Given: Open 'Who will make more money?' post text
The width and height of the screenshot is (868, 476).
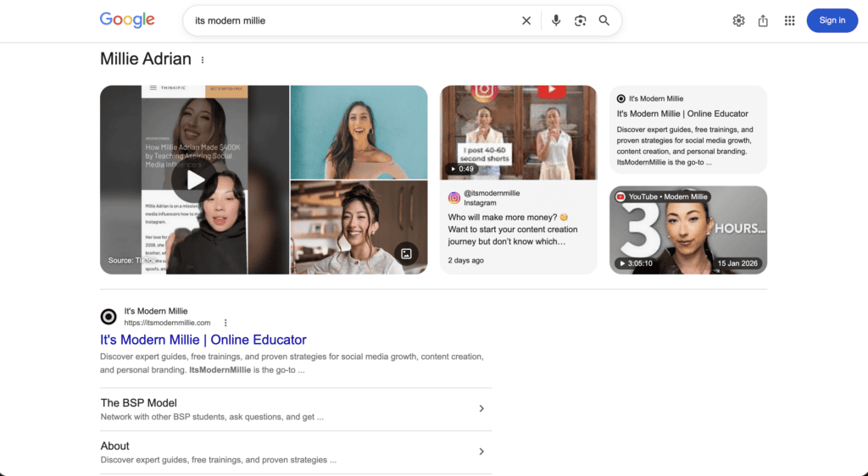Looking at the screenshot, I should click(x=513, y=230).
